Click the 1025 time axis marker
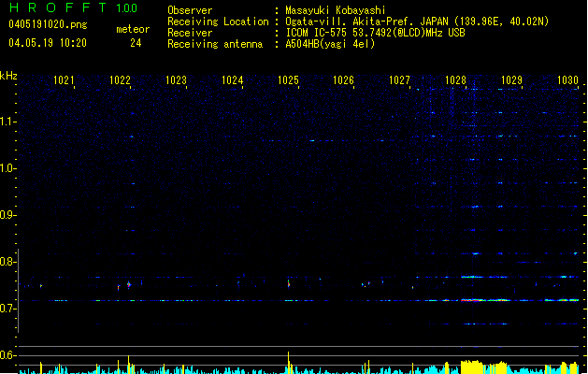The height and width of the screenshot is (374, 588). [288, 80]
